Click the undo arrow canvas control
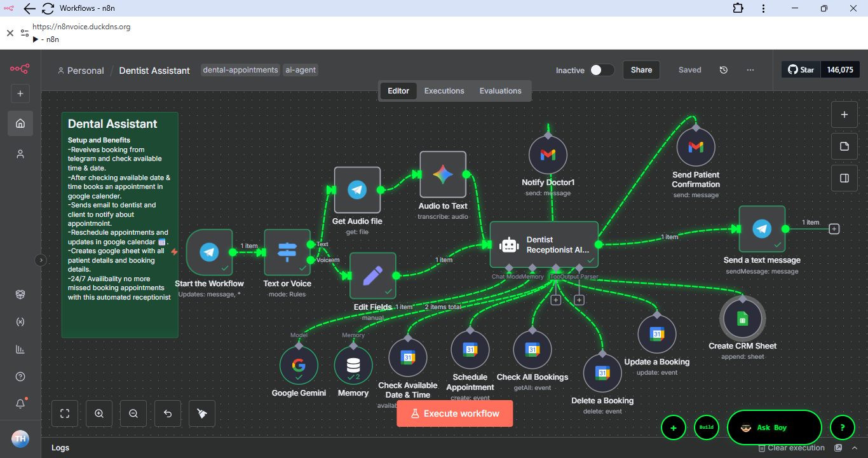Screen dimensions: 868x458 click(168, 413)
